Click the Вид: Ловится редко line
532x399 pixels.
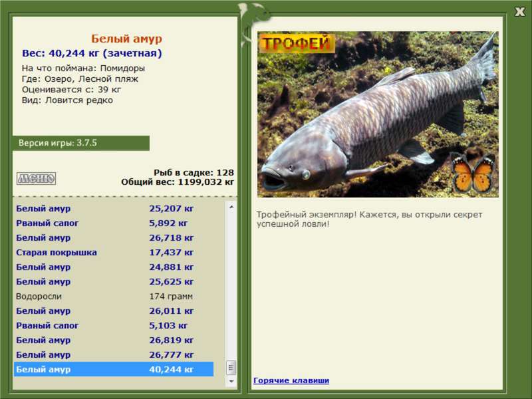click(67, 100)
